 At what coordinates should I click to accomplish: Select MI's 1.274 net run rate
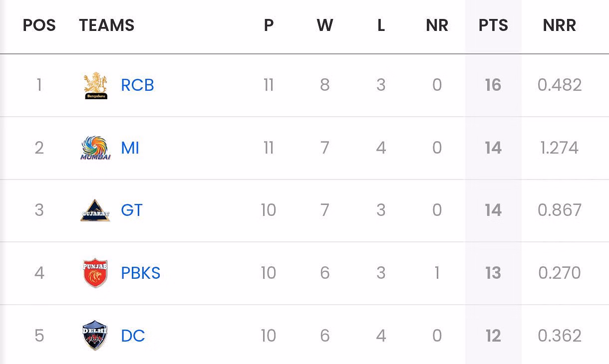pyautogui.click(x=560, y=148)
